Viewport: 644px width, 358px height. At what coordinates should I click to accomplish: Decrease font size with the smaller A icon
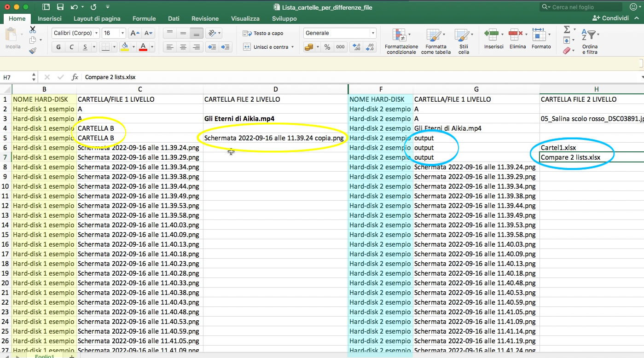coord(148,33)
